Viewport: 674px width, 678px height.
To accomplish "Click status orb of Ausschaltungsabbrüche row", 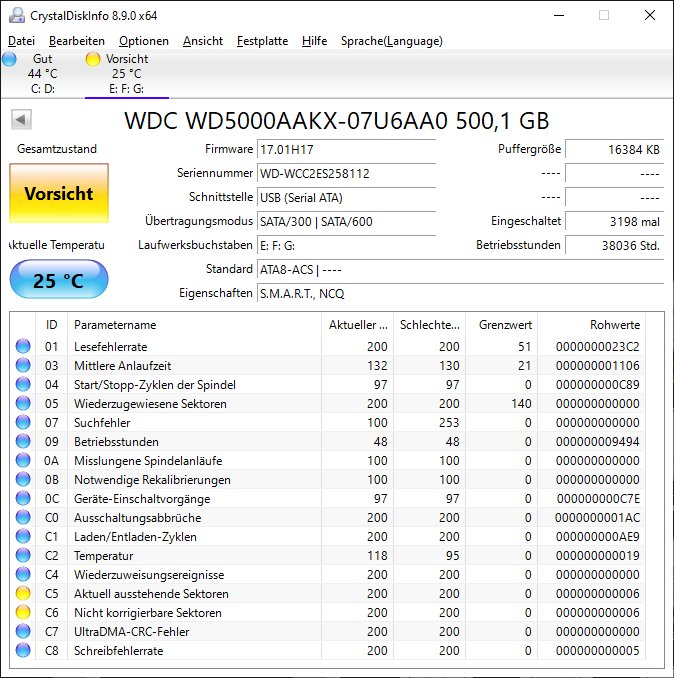I will [x=23, y=518].
